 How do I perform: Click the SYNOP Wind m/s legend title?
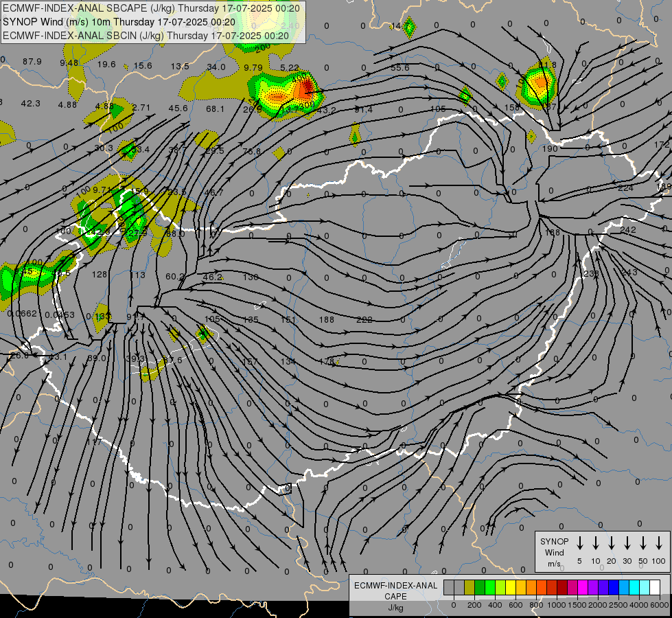[x=554, y=552]
